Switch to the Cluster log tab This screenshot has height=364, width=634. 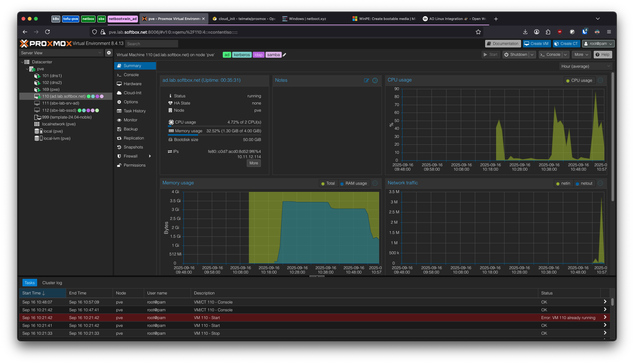coord(52,283)
